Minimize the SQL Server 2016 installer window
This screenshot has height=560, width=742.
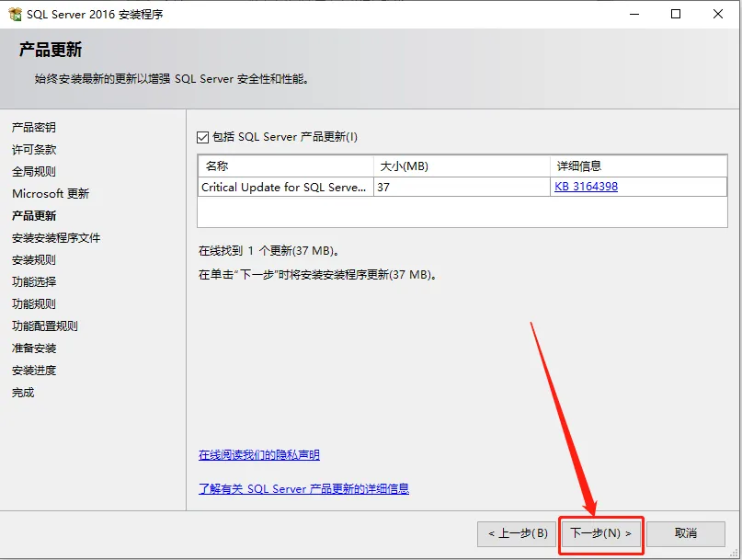click(x=634, y=14)
